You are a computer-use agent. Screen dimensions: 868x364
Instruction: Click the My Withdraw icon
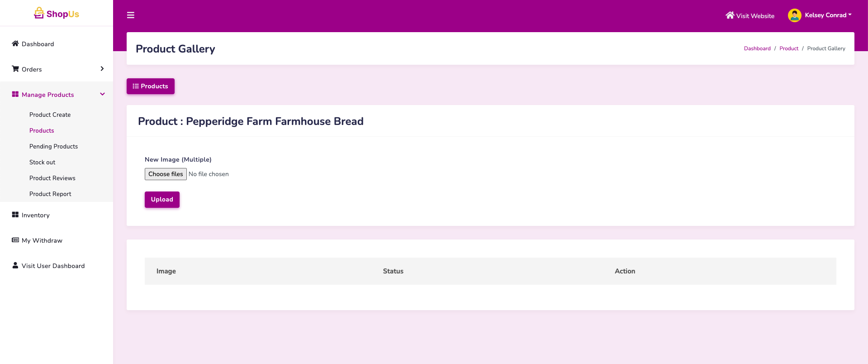15,240
